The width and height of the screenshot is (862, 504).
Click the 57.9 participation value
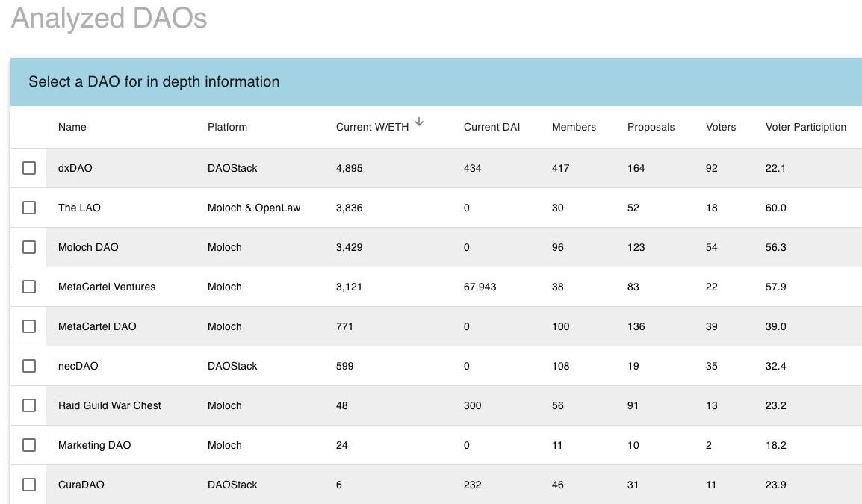pyautogui.click(x=775, y=287)
